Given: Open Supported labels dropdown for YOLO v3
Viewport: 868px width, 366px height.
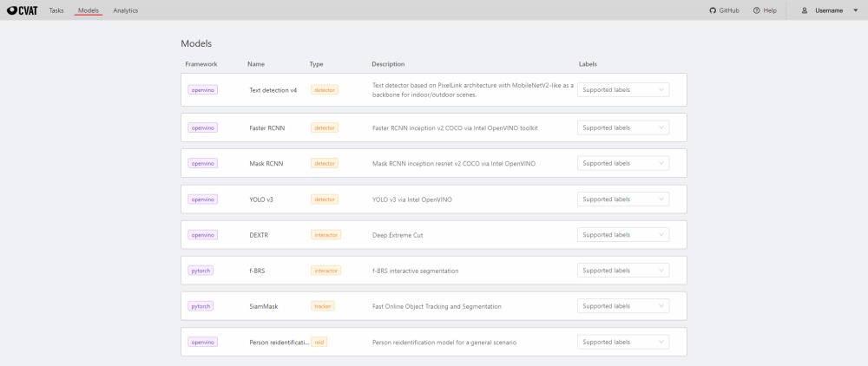Looking at the screenshot, I should point(622,199).
